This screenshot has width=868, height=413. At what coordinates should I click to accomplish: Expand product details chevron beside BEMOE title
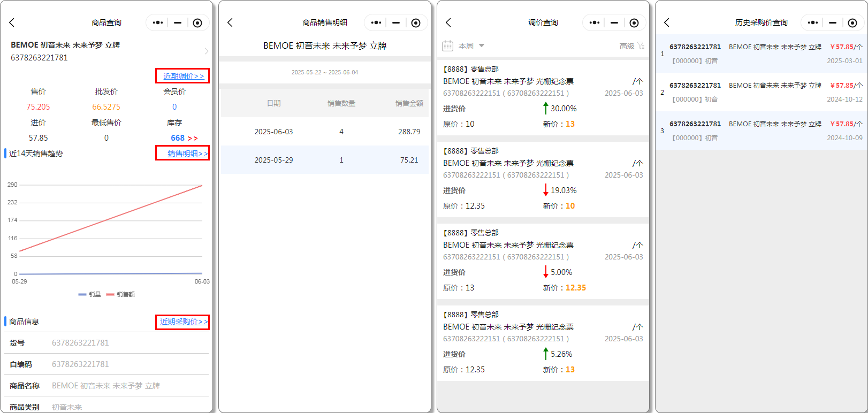[207, 51]
